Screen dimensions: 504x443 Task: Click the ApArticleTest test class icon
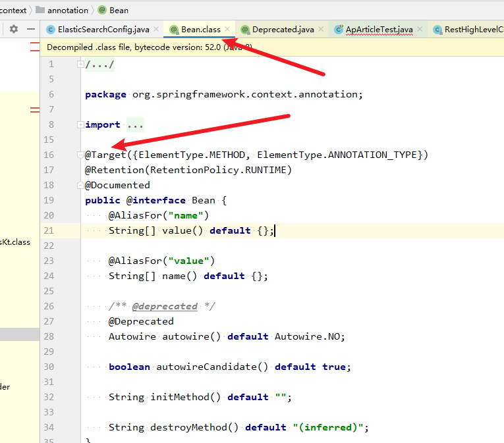click(x=339, y=30)
